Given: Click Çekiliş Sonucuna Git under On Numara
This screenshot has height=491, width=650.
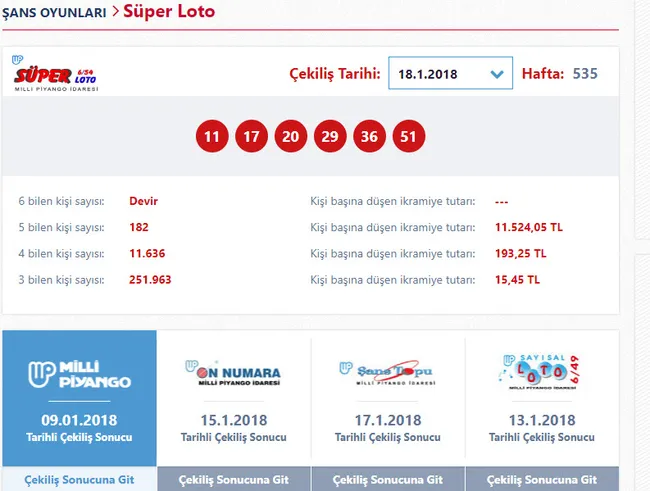Looking at the screenshot, I should coord(233,479).
